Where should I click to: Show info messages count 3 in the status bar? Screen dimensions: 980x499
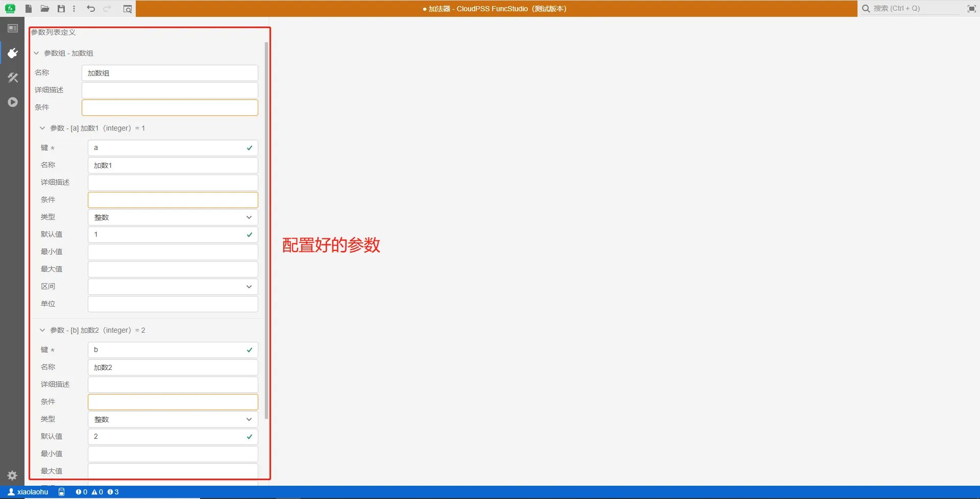pyautogui.click(x=113, y=492)
